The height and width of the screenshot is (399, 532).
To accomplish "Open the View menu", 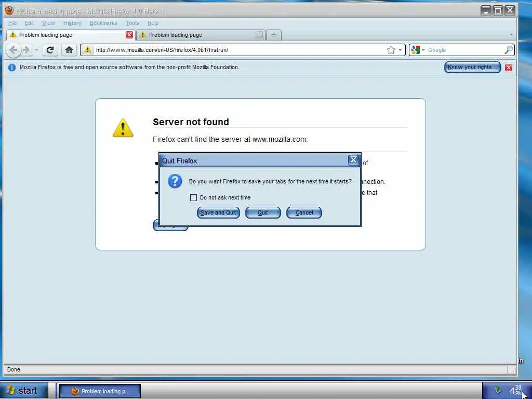I will coord(48,23).
